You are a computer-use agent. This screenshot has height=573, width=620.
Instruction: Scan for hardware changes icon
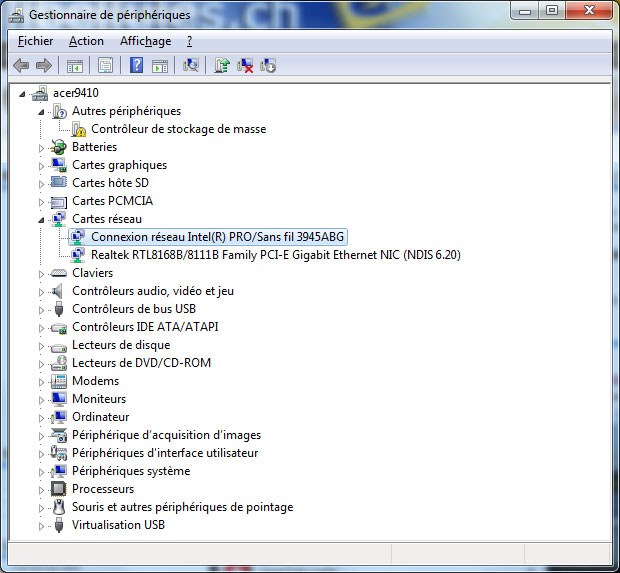(x=191, y=65)
